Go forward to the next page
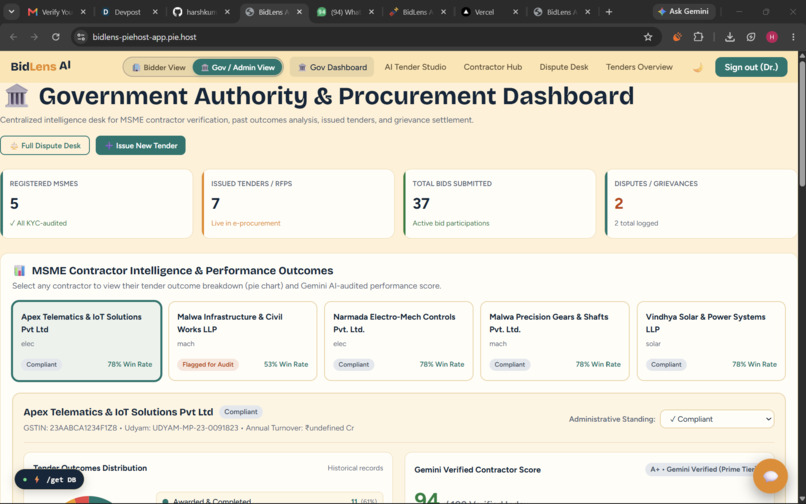Viewport: 806px width, 504px height. click(x=34, y=37)
